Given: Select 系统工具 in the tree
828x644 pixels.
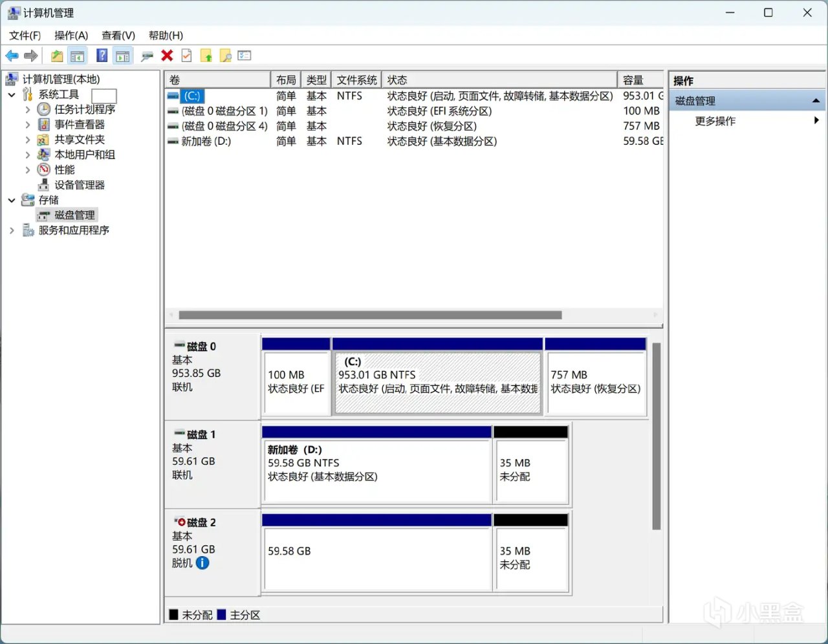Looking at the screenshot, I should [59, 94].
